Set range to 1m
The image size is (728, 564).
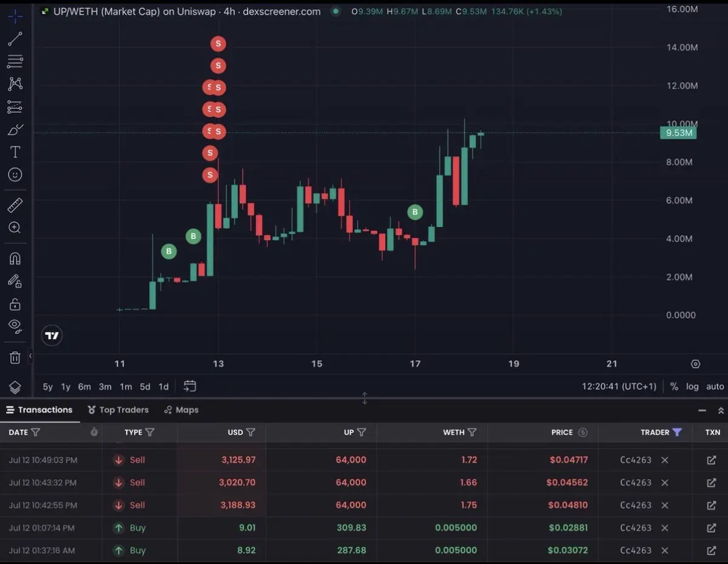click(126, 386)
